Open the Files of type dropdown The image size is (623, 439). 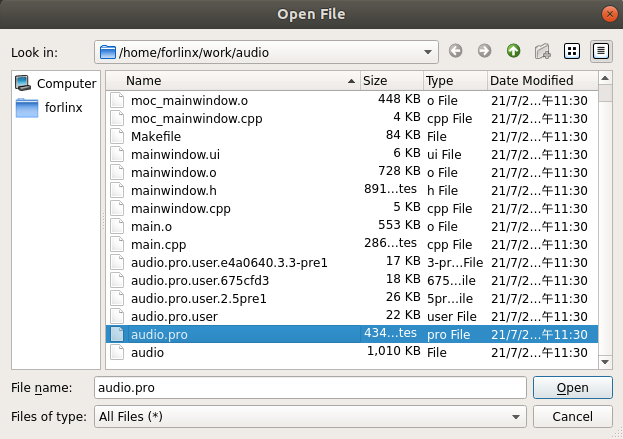coord(516,416)
